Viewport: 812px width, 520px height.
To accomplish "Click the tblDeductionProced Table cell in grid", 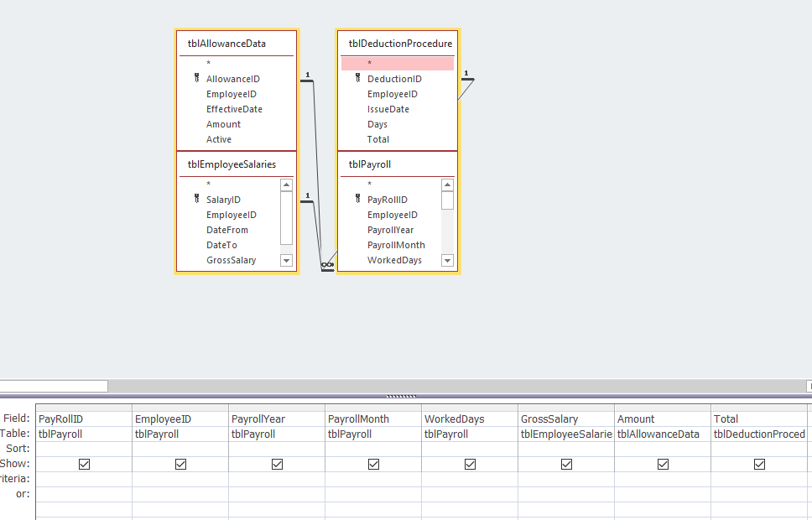I will (x=759, y=434).
